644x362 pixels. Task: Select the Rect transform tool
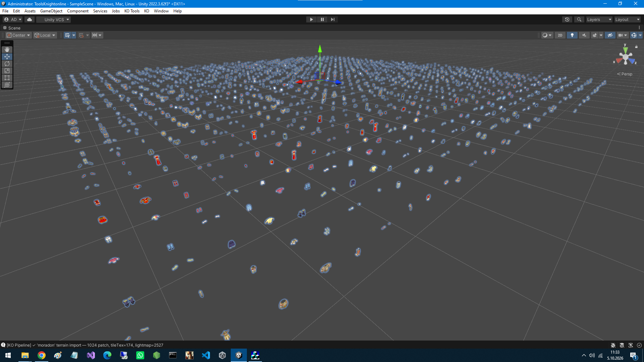click(x=7, y=78)
